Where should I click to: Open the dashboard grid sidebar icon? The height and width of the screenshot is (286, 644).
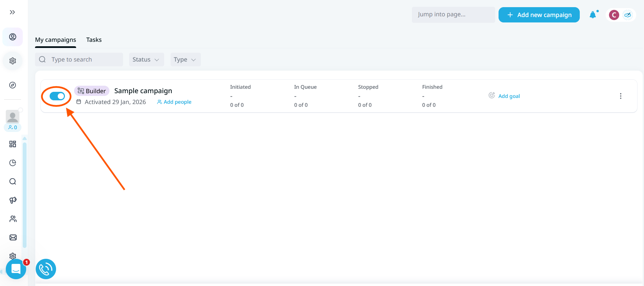pos(13,144)
